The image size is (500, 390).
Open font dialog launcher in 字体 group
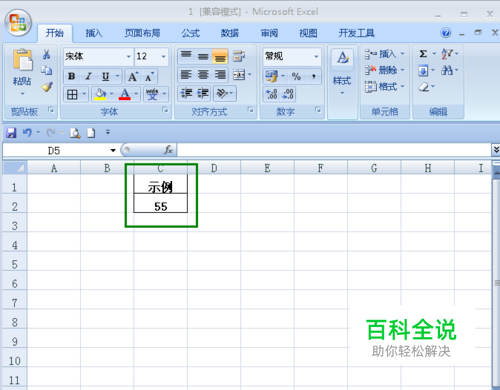(165, 110)
